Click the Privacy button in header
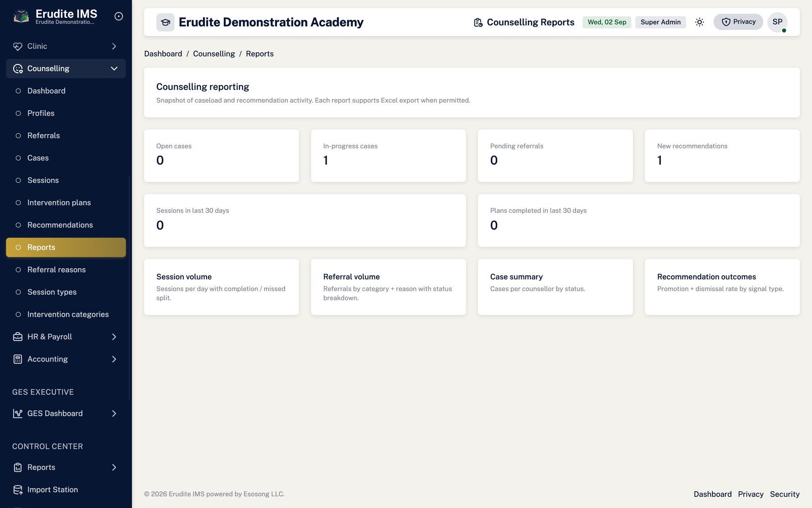This screenshot has width=812, height=508. point(738,22)
